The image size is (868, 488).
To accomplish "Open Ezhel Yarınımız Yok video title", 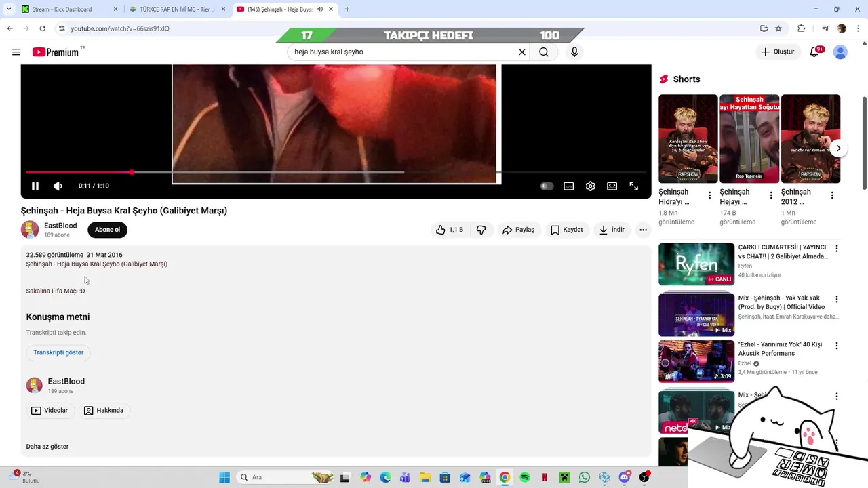I will click(x=780, y=349).
